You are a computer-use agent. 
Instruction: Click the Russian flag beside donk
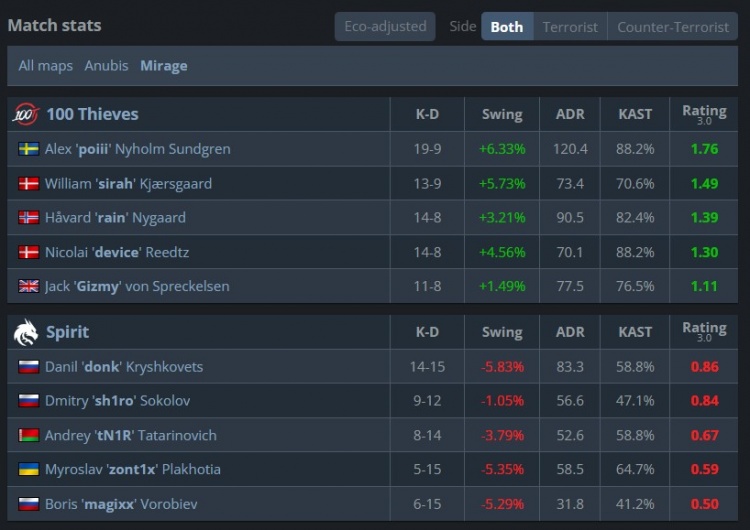29,367
